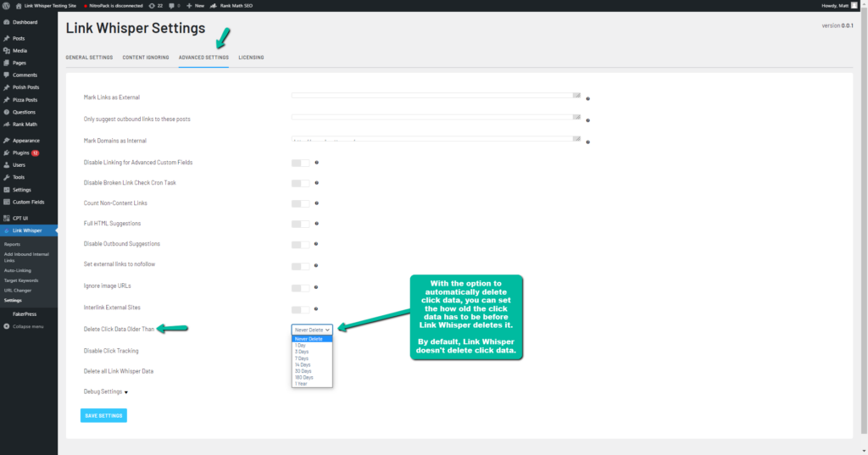Open the updates icon showing 22
This screenshot has width=868, height=455.
156,6
